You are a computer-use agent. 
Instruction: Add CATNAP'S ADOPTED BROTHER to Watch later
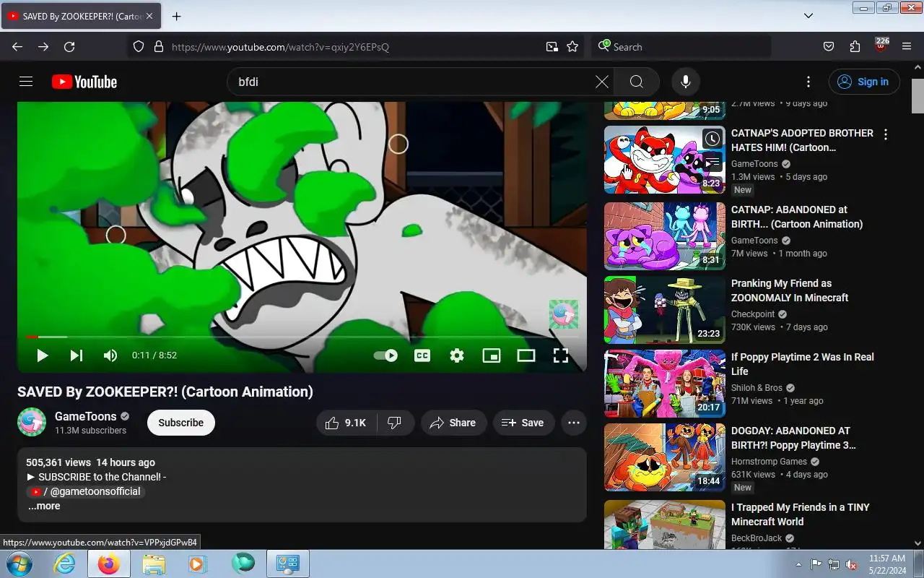[x=712, y=139]
